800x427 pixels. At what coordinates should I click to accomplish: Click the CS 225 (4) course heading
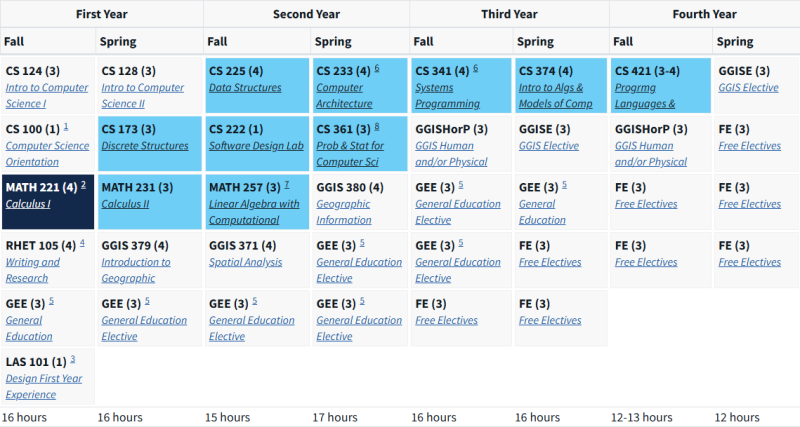click(x=236, y=71)
